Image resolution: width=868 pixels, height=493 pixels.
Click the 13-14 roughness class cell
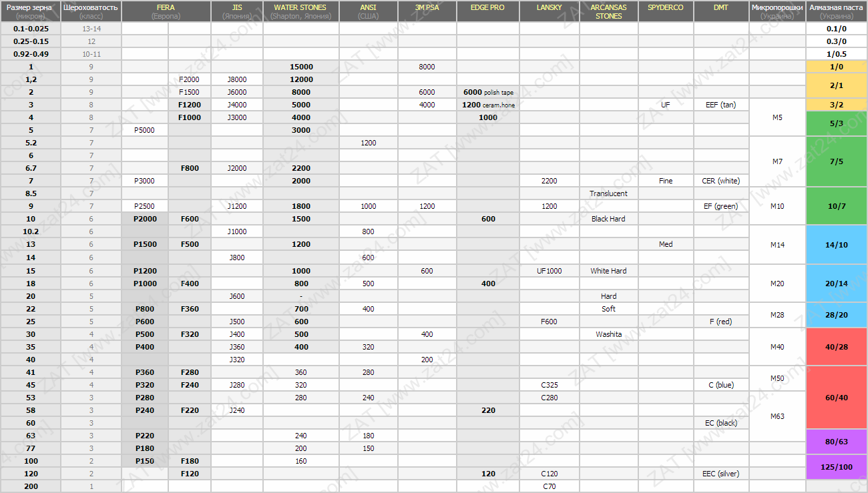91,29
